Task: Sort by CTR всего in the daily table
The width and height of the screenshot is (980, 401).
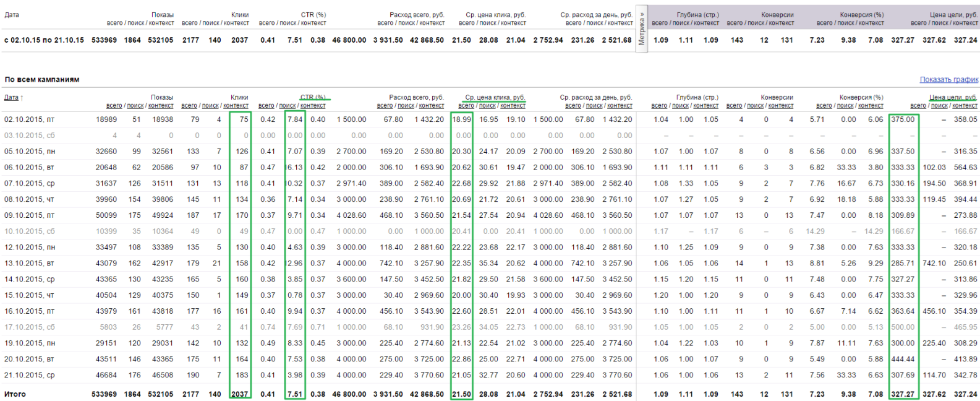Action: (x=266, y=106)
